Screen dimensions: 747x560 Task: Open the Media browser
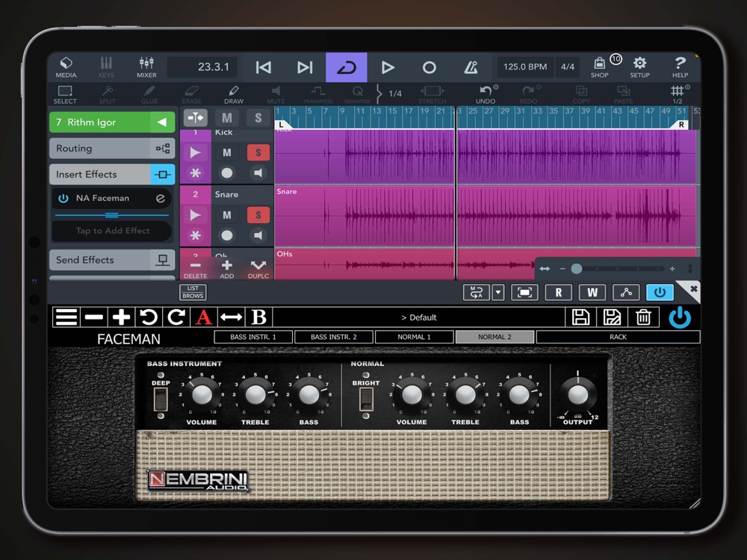pyautogui.click(x=66, y=67)
